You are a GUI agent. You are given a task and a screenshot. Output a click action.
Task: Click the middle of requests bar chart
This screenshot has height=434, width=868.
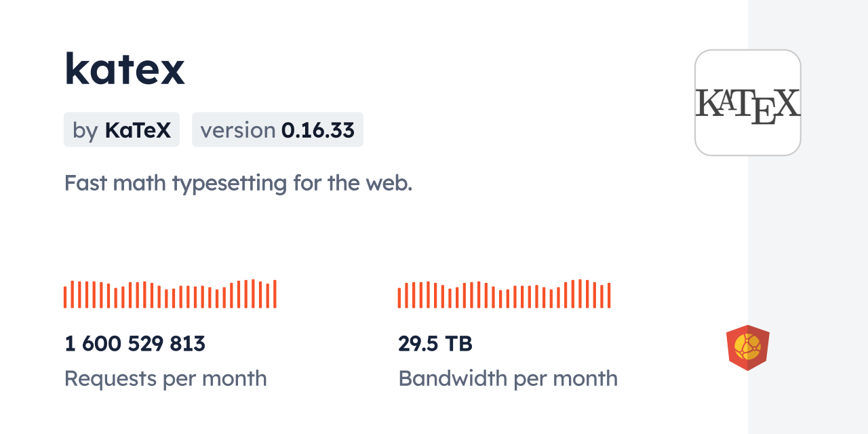click(x=170, y=296)
